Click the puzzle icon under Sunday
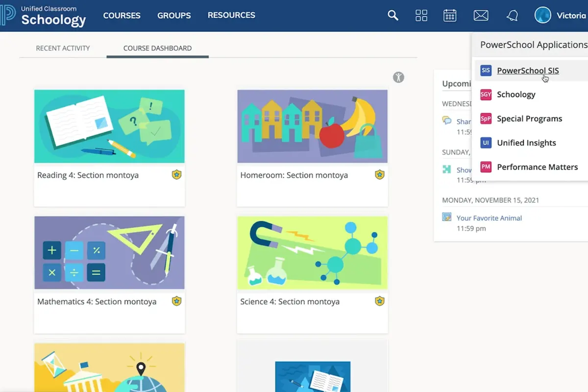Screen dimensions: 588x392 pyautogui.click(x=446, y=169)
